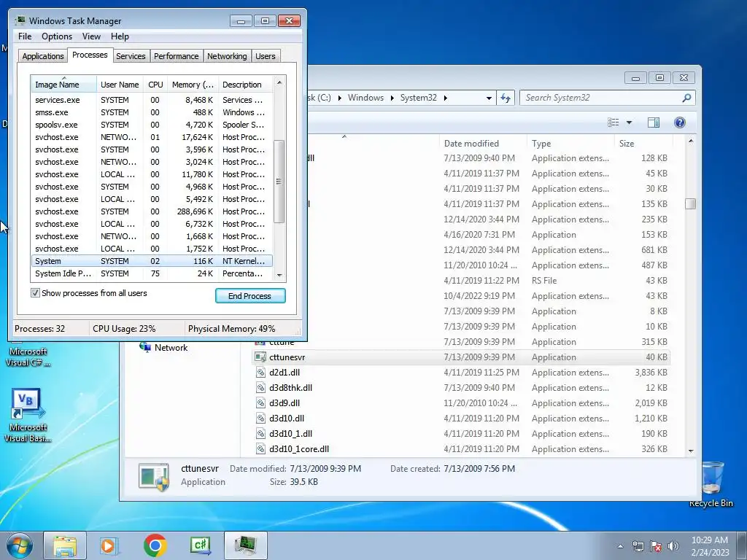Show hidden tray icons arrow
This screenshot has width=747, height=560.
(x=620, y=546)
